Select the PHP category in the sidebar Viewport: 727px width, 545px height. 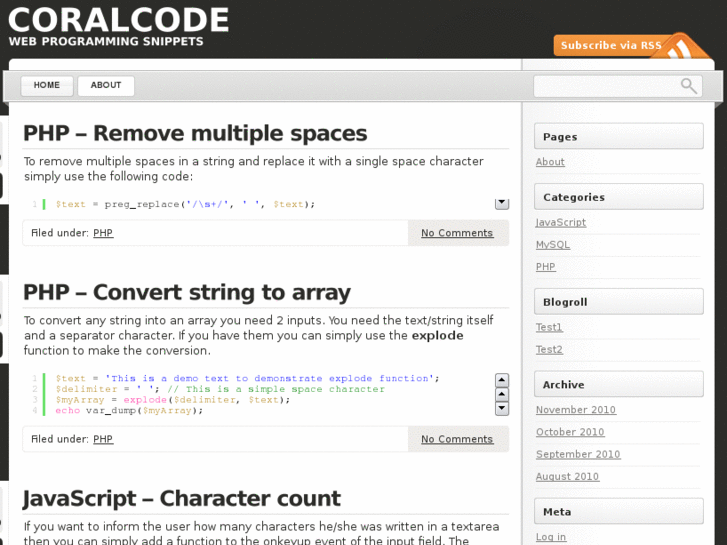point(545,267)
